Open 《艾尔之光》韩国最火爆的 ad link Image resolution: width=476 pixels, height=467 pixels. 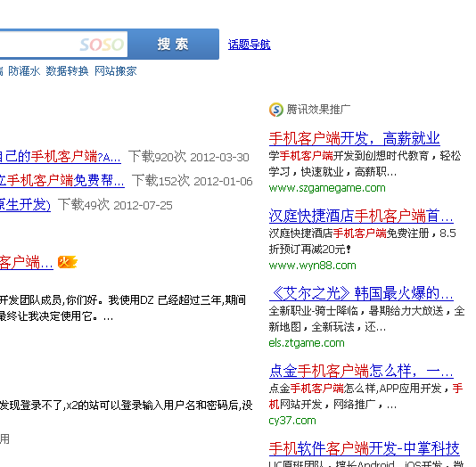click(x=361, y=293)
